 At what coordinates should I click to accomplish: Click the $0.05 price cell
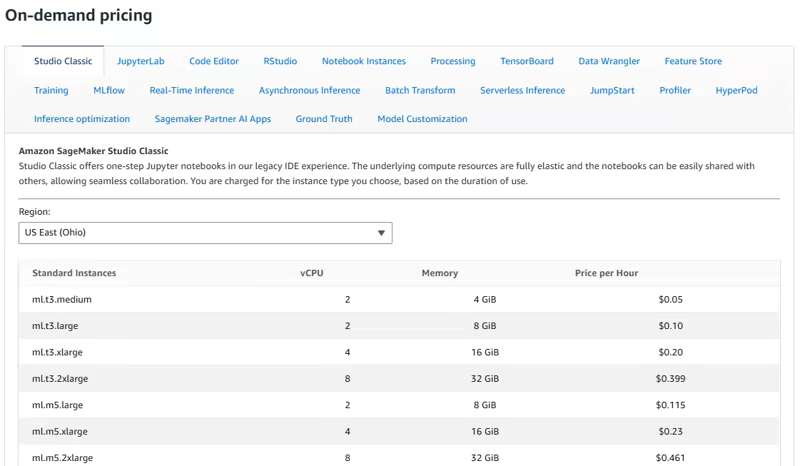pos(670,300)
